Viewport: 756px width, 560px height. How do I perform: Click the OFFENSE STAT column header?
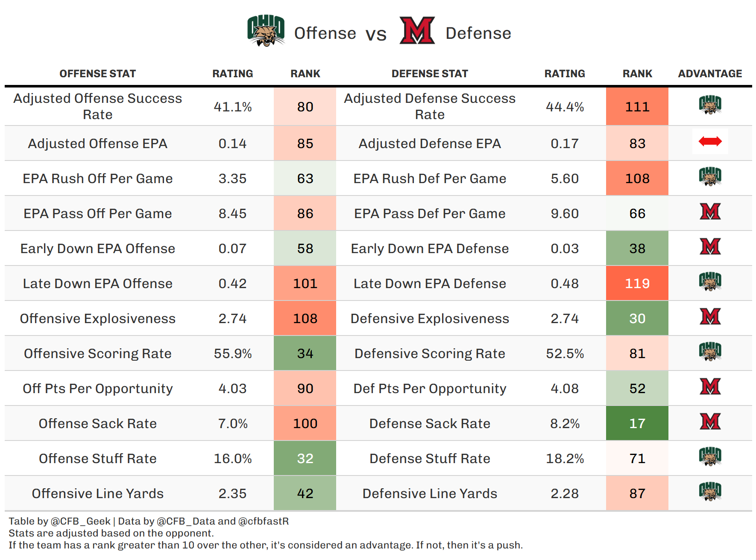click(97, 74)
